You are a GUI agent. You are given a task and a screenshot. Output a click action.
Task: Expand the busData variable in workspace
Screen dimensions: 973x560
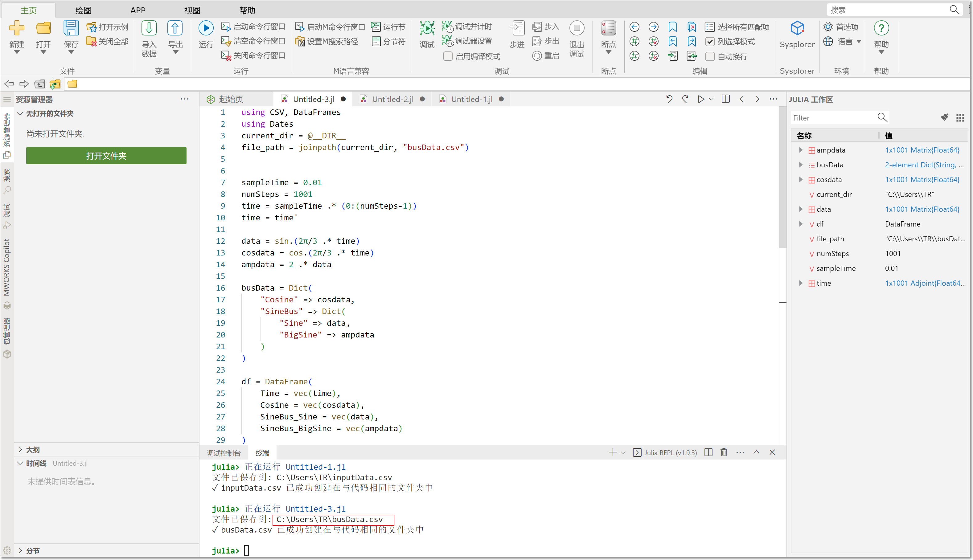pyautogui.click(x=801, y=165)
